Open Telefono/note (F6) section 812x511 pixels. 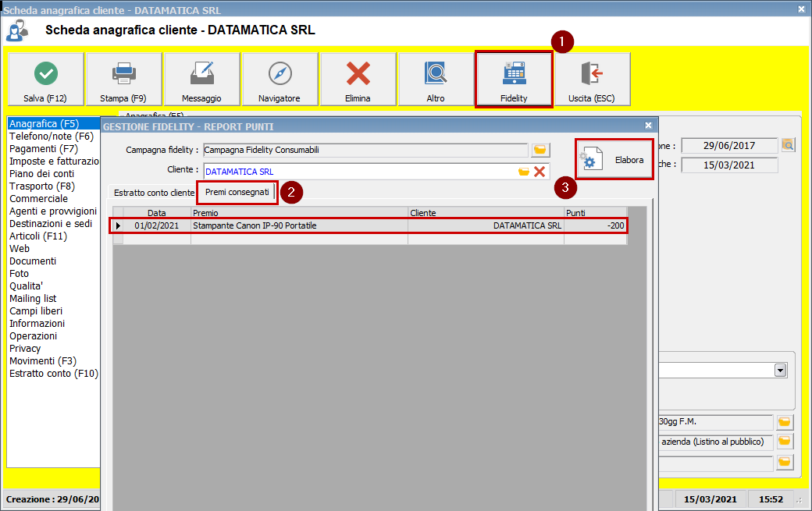click(52, 136)
